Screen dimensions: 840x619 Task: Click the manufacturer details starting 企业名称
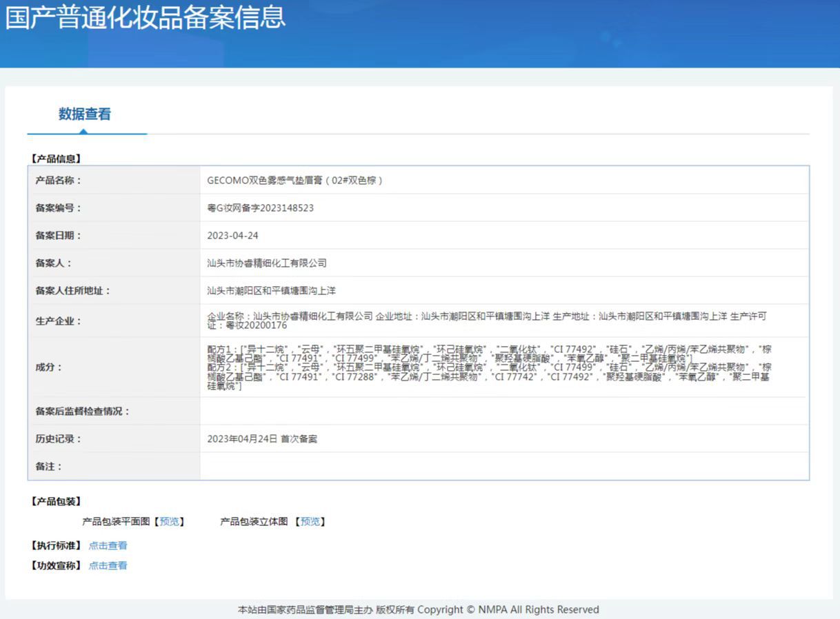[487, 321]
